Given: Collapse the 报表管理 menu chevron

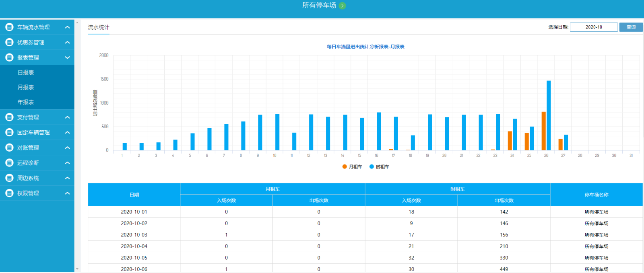Looking at the screenshot, I should pos(67,57).
